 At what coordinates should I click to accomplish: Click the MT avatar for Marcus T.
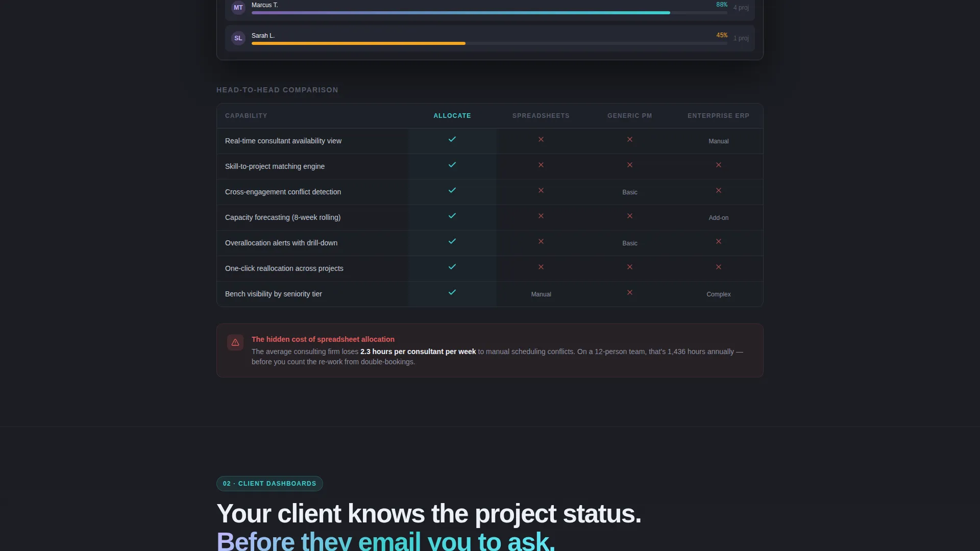(x=238, y=8)
